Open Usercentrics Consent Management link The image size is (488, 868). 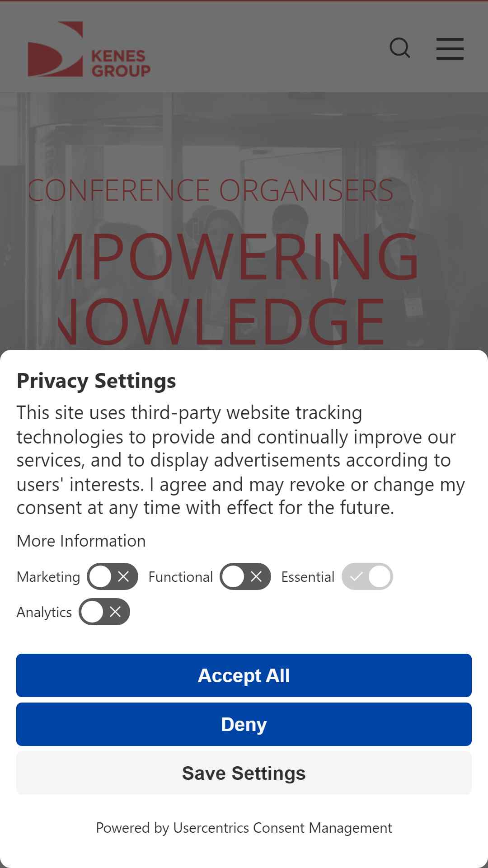[x=282, y=828]
